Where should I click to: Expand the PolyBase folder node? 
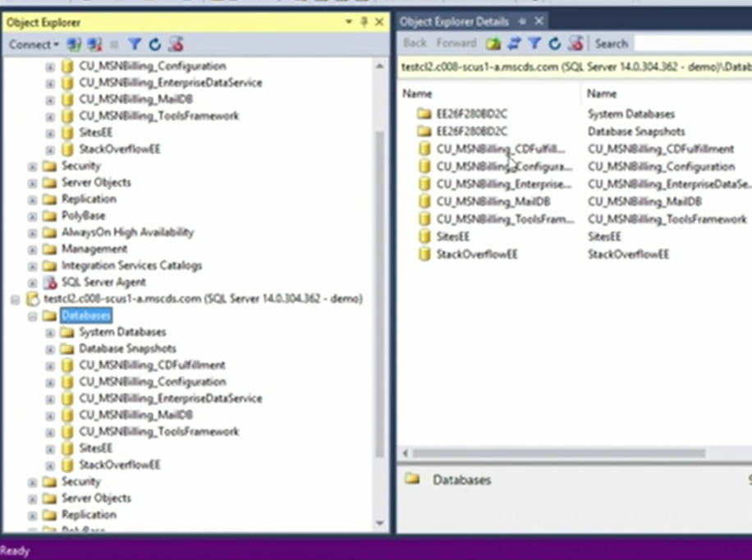click(x=32, y=217)
